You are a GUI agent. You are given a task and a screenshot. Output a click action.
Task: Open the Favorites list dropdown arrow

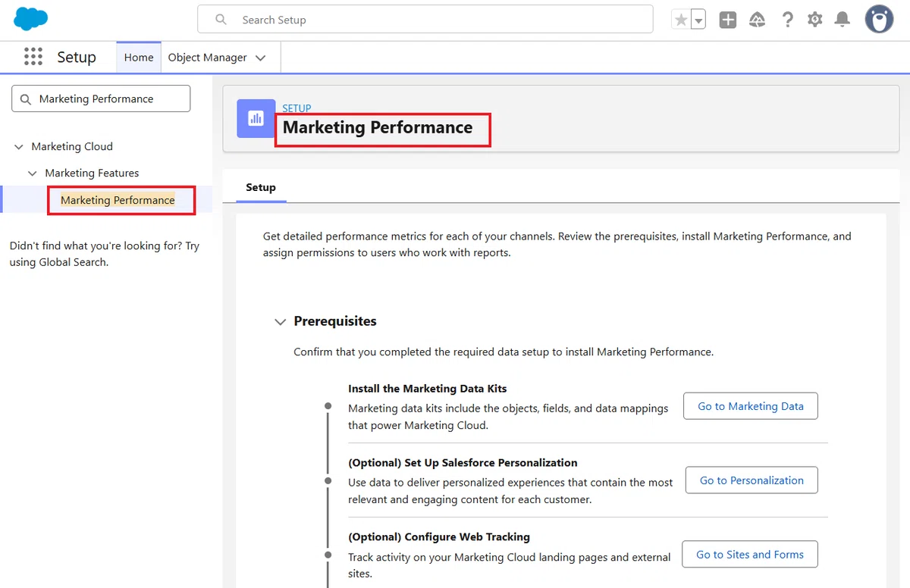(x=698, y=20)
